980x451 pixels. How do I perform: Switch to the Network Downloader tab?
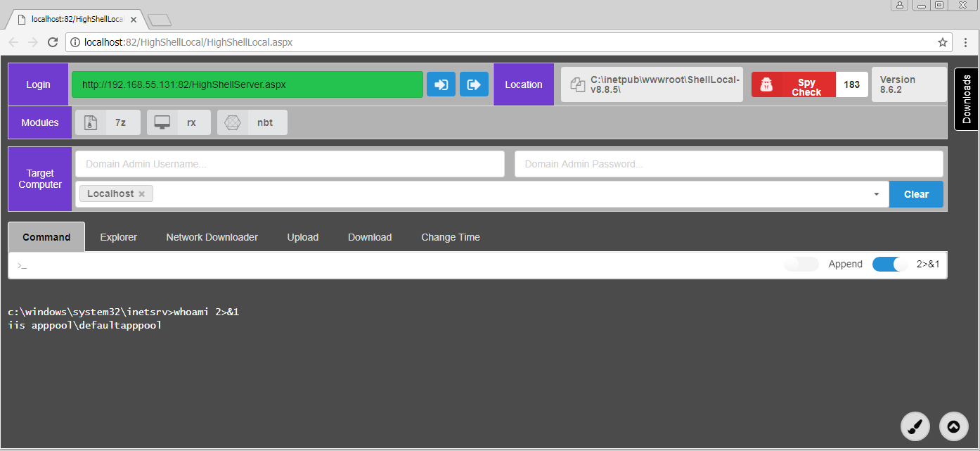pos(212,238)
